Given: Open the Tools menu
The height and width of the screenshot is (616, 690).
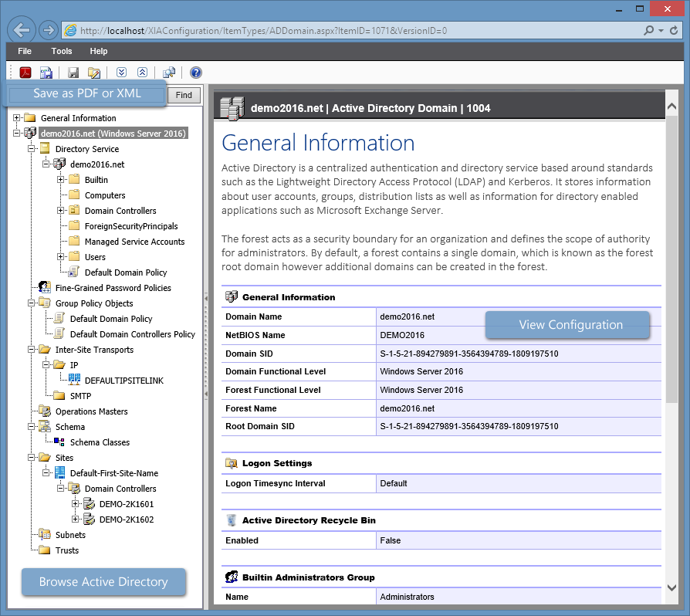Looking at the screenshot, I should pos(62,51).
